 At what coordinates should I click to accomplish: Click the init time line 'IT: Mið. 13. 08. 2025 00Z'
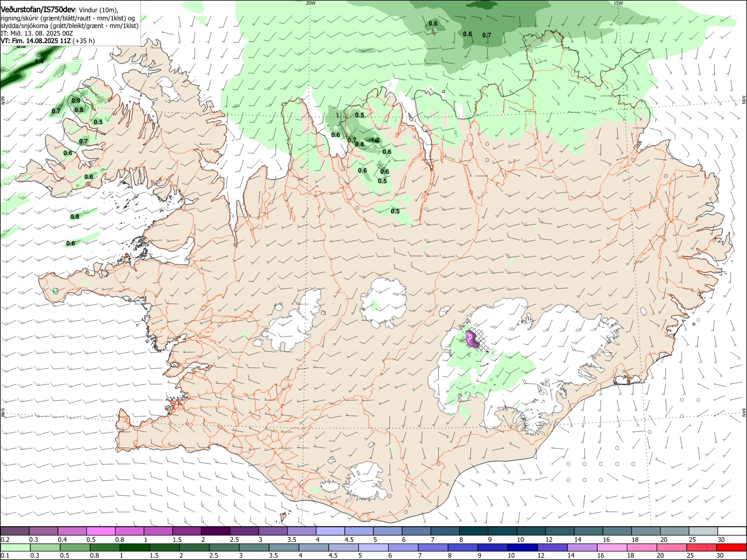coord(37,33)
